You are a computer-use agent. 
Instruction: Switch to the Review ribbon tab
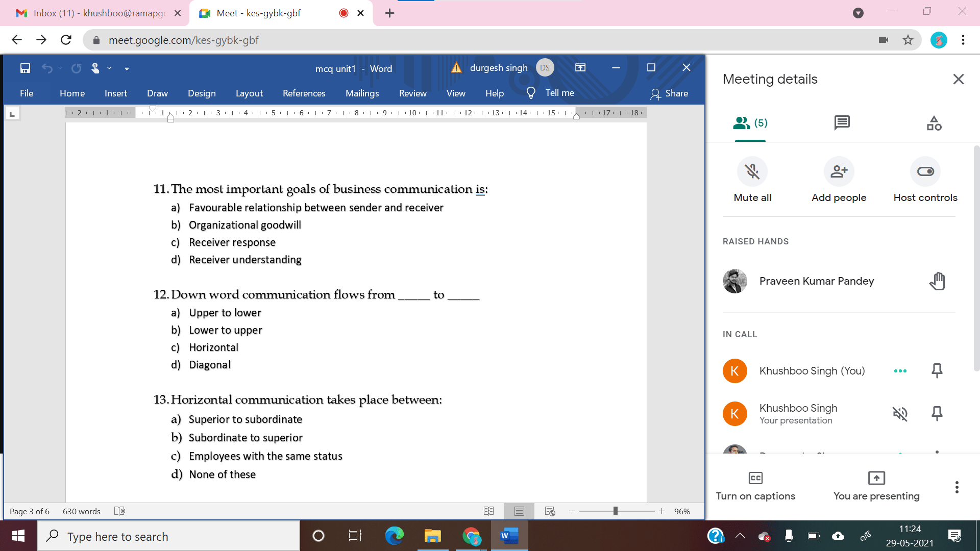[x=412, y=93]
